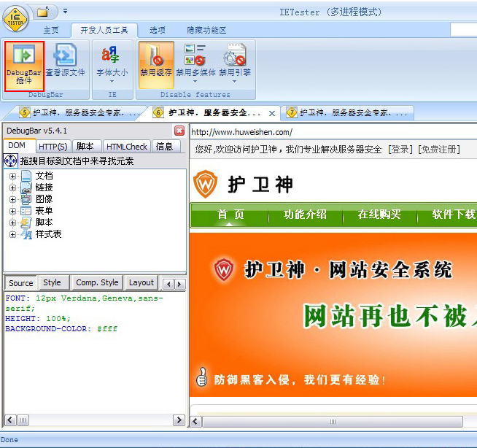Image resolution: width=477 pixels, height=448 pixels.
Task: Click the source panel scrollbar left arrow
Action: [x=10, y=420]
